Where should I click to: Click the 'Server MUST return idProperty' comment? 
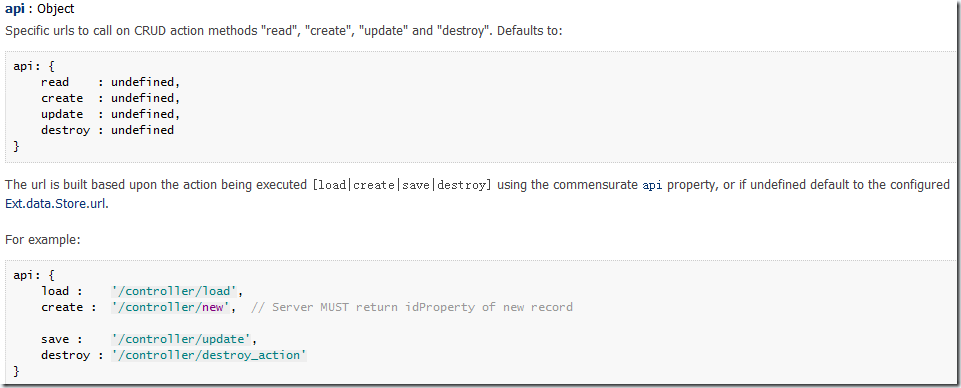pyautogui.click(x=412, y=307)
